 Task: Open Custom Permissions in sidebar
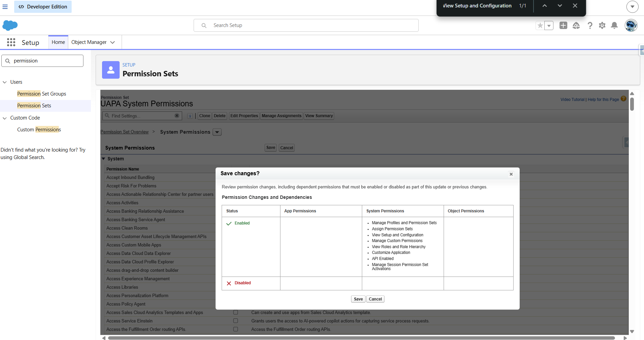pos(39,130)
